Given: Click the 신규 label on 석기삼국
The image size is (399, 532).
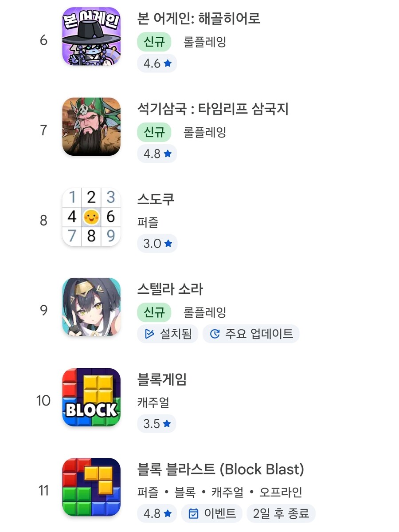Looking at the screenshot, I should click(x=154, y=132).
